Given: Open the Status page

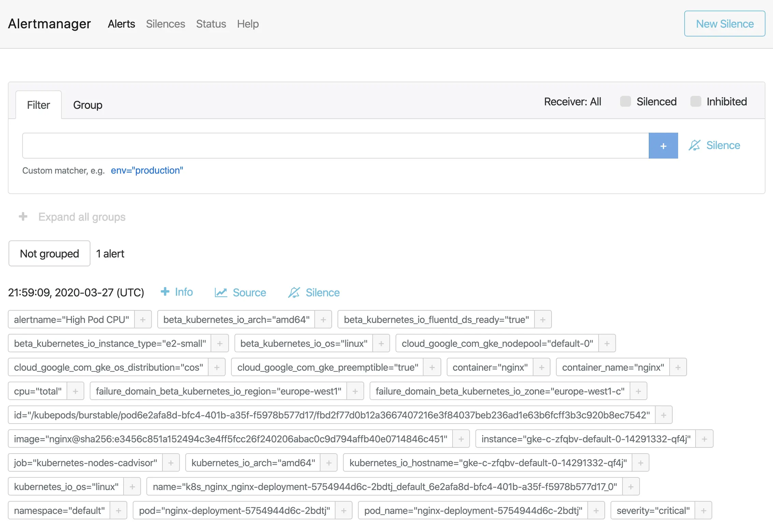Looking at the screenshot, I should point(211,24).
